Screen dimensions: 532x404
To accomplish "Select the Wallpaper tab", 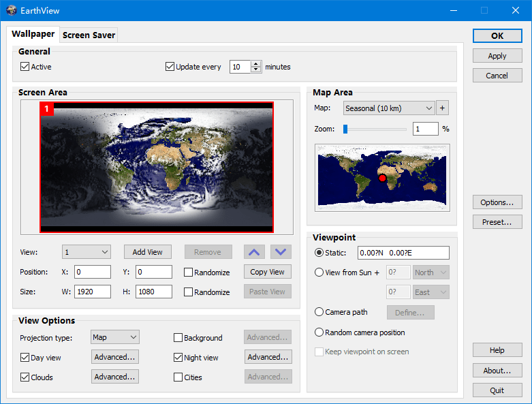I will pyautogui.click(x=33, y=34).
